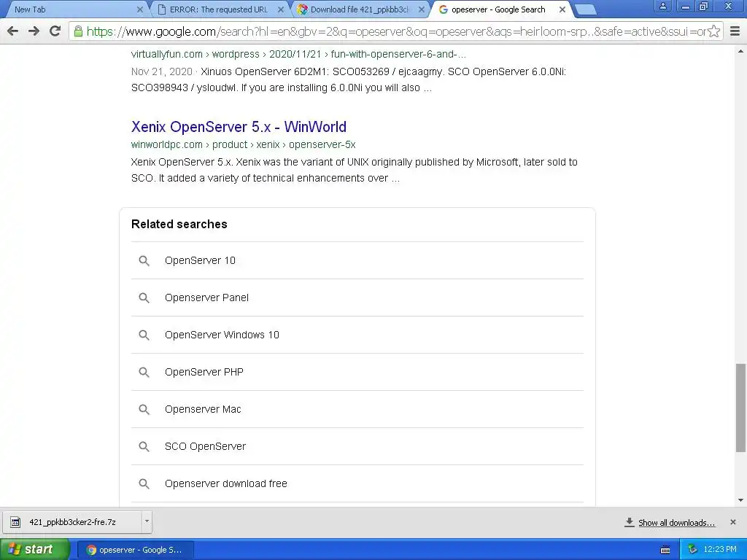747x560 pixels.
Task: Expand the 421_ppkbb3cker2-fre.7z download options arrow
Action: coord(147,521)
